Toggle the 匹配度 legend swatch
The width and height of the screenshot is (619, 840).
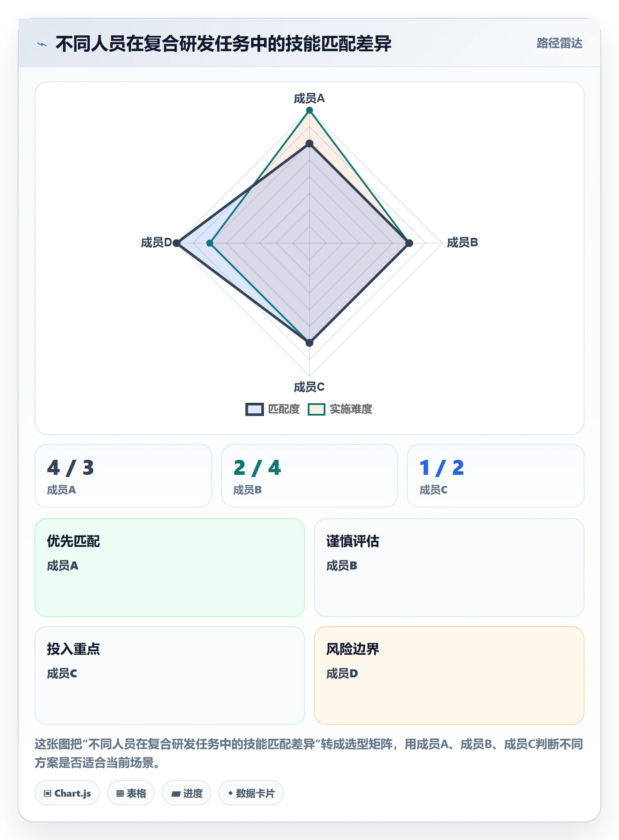(254, 409)
